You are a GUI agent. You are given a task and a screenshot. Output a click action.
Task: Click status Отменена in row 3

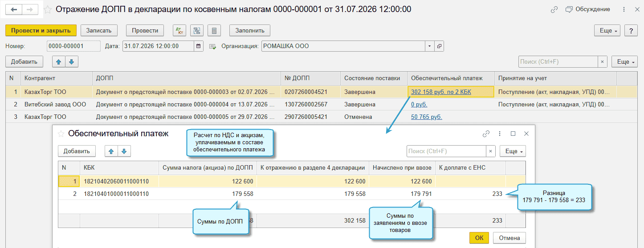point(359,117)
